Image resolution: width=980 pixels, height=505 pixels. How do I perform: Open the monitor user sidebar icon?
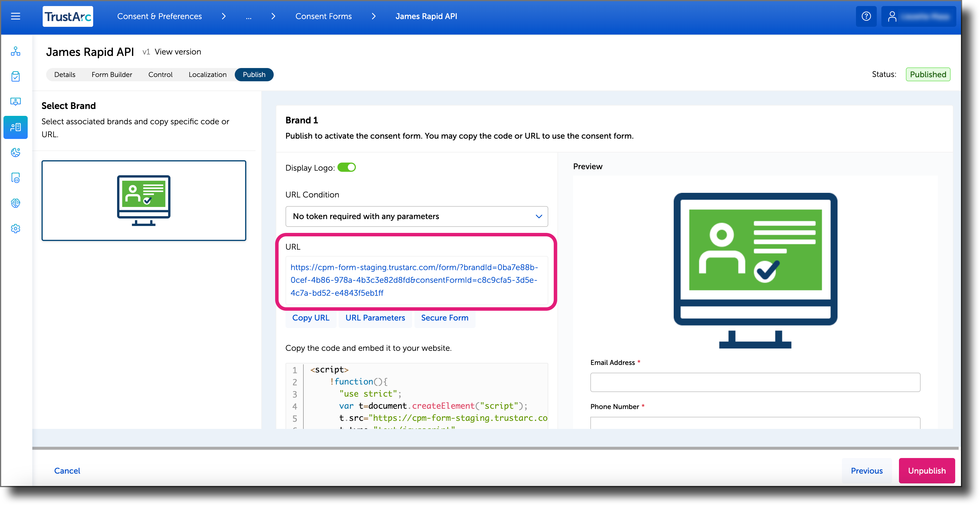pyautogui.click(x=16, y=102)
